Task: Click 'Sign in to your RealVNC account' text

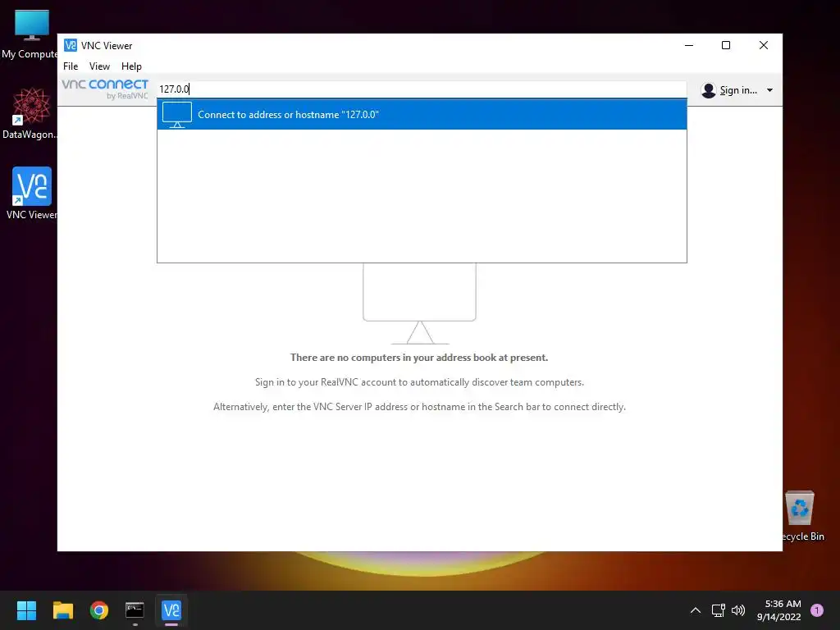Action: [x=419, y=382]
